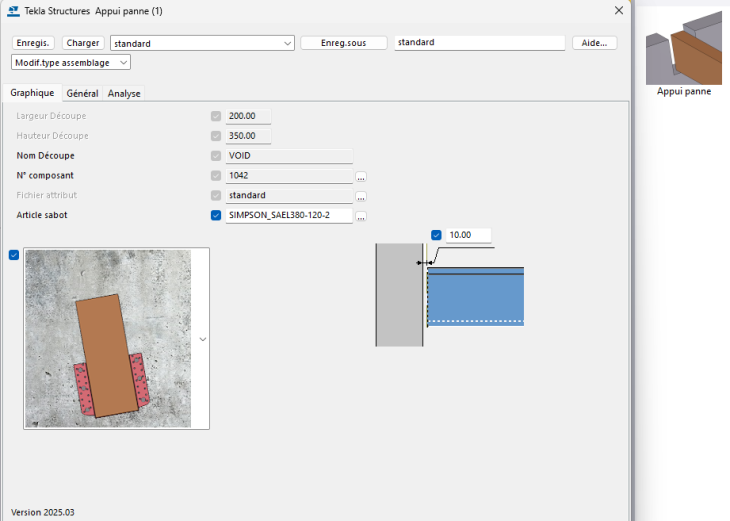Open browse button next to N° composant
Viewport: 730px width, 521px height.
361,176
